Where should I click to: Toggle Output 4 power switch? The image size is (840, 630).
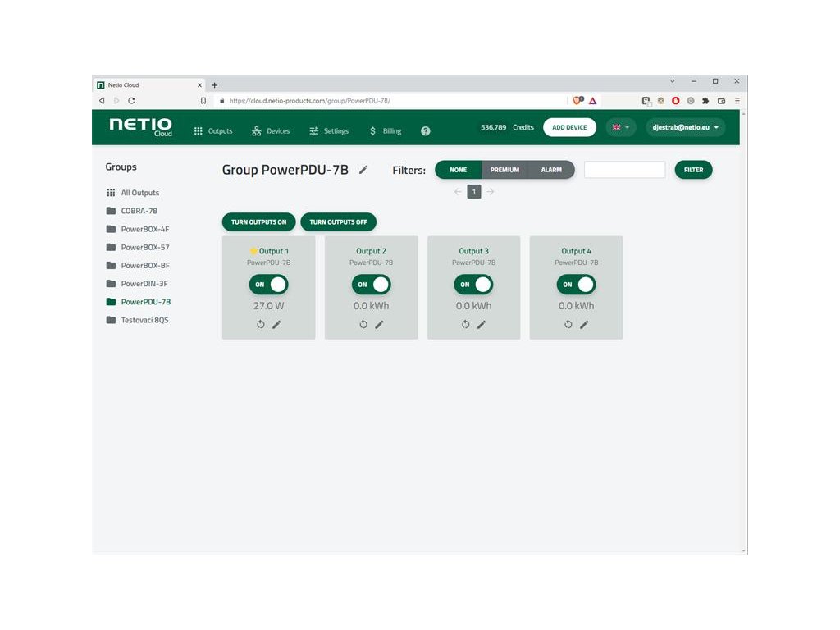click(x=577, y=285)
